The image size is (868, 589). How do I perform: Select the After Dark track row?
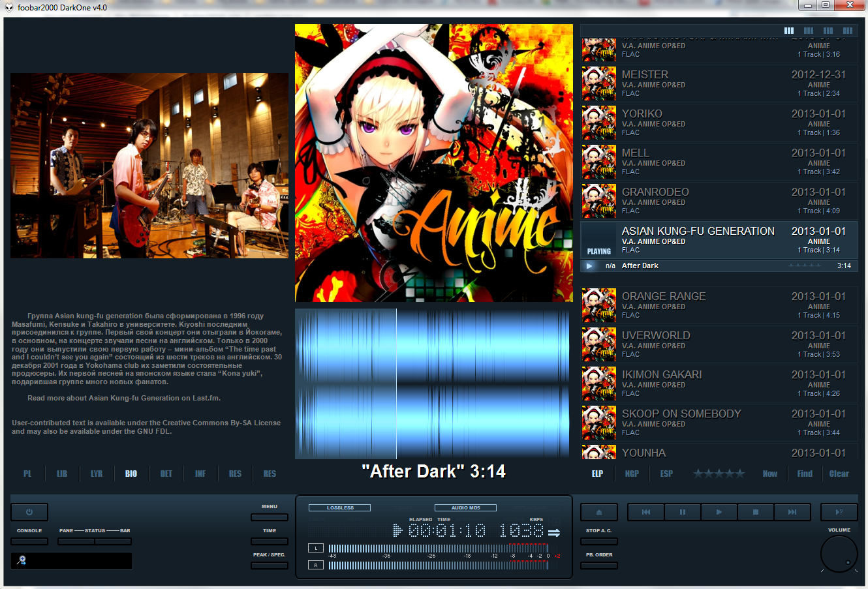[x=719, y=265]
